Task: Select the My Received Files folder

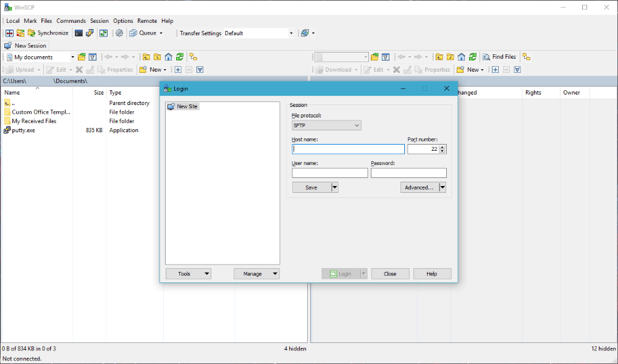Action: (30, 121)
